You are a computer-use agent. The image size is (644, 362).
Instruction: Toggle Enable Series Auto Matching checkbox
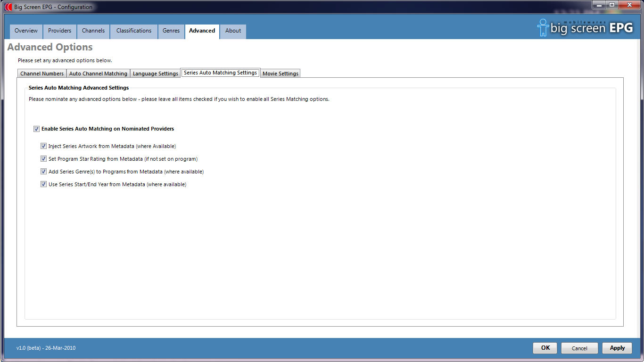pos(36,129)
